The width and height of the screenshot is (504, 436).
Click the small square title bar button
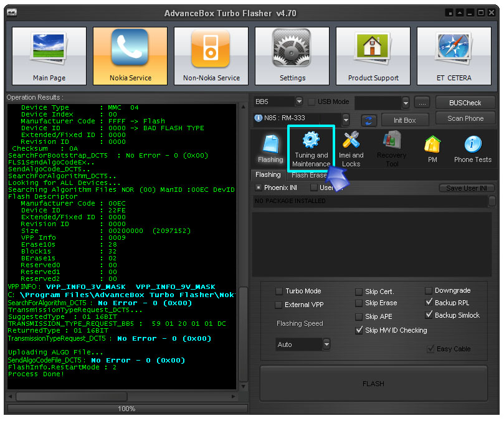click(450, 13)
